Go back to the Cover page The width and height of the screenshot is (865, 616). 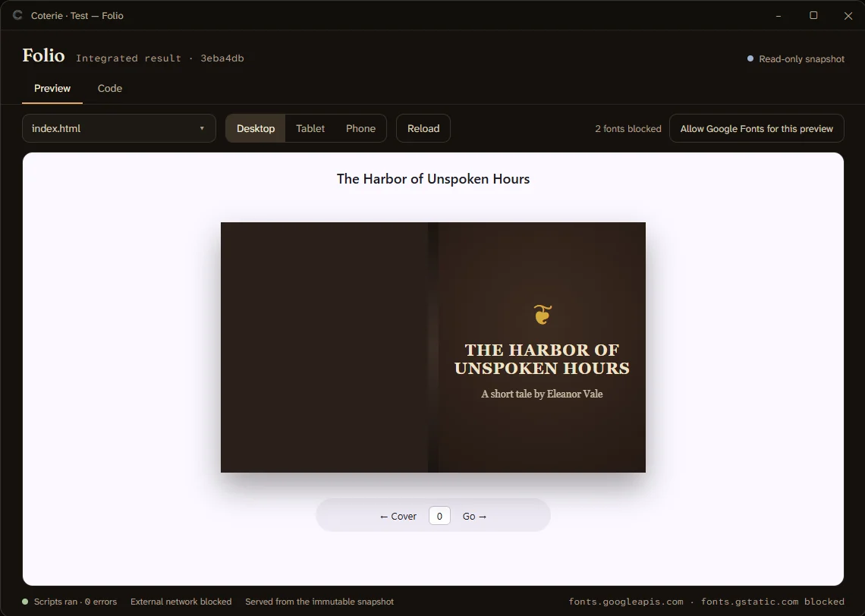pyautogui.click(x=398, y=516)
